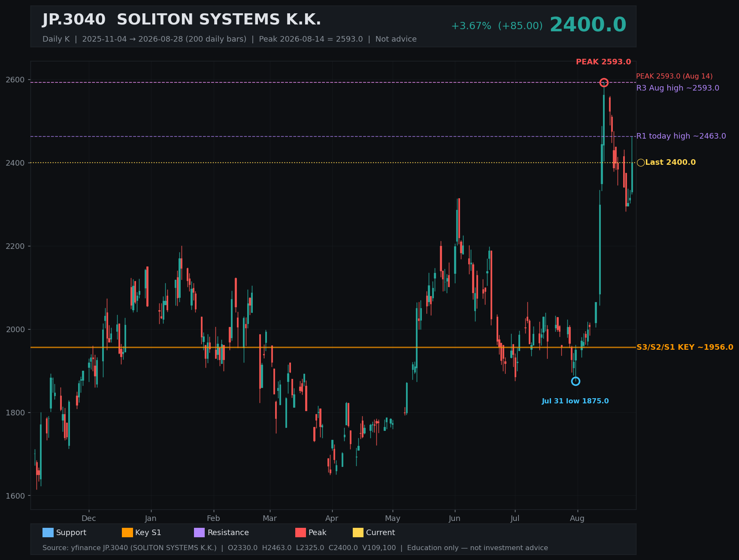Screen dimensions: 739x560
Task: Click the 'PEAK 2593.0 (Aug 14)' side label
Action: tap(674, 76)
